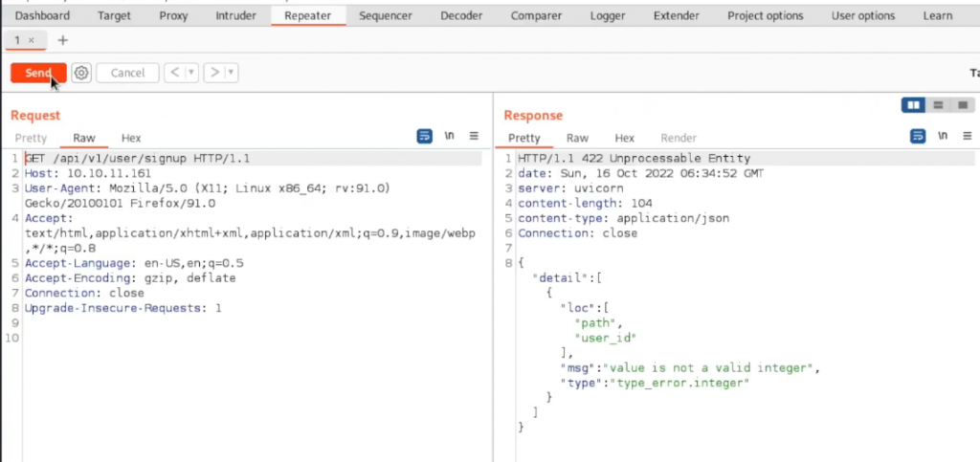Add a new Repeater tab with plus icon
This screenshot has width=980, height=462.
pyautogui.click(x=63, y=40)
